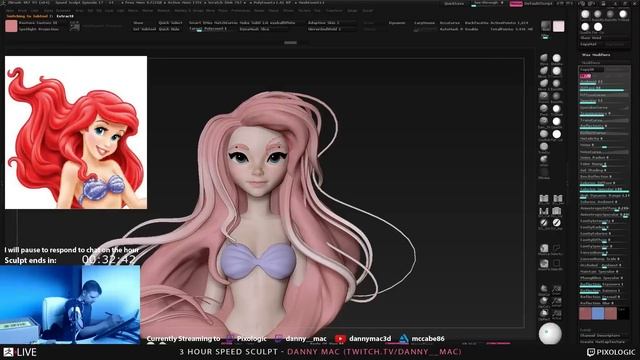Toggle Spotlight Projection
Screen dimensions: 640x360
39,29
